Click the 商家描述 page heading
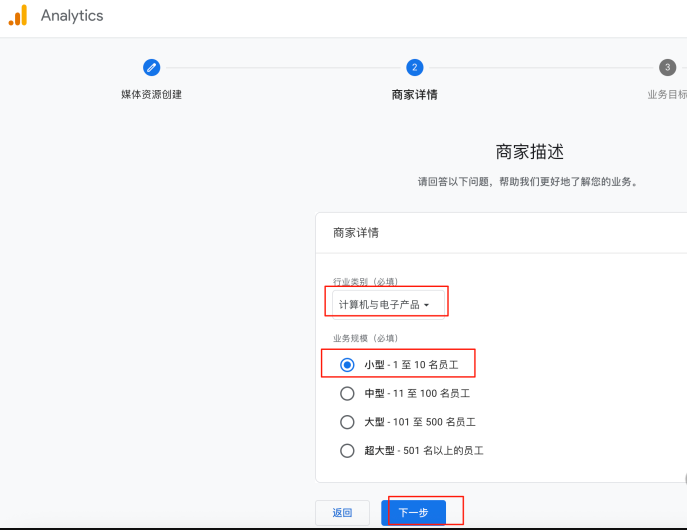 pos(529,152)
